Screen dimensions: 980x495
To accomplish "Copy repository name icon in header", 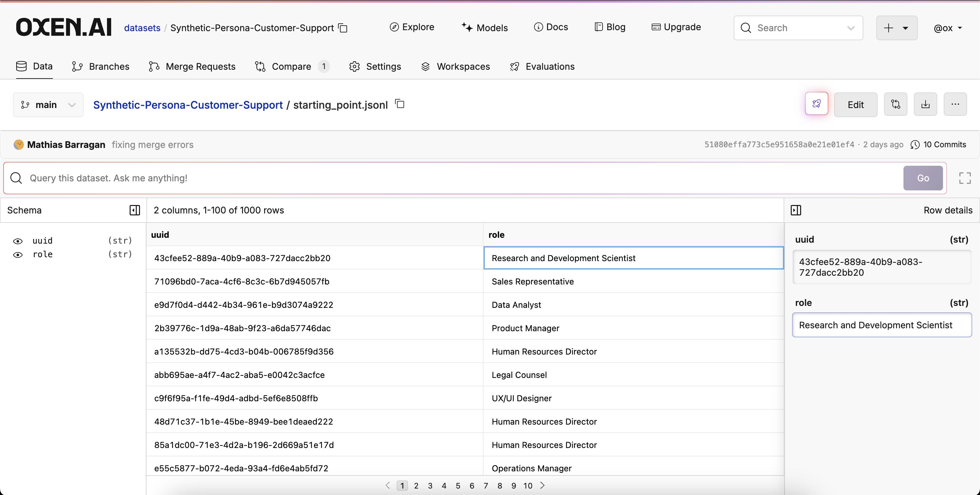I will pos(343,28).
